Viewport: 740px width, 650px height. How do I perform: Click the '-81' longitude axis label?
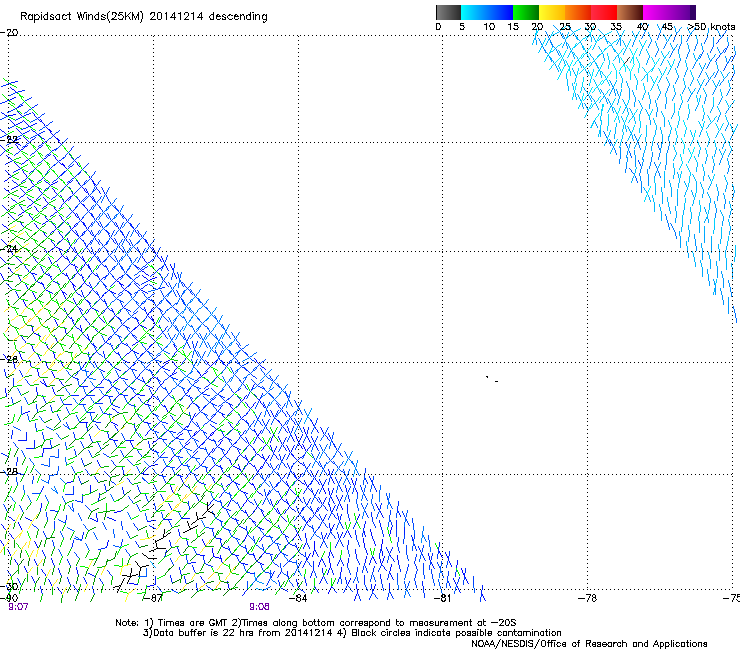442,598
